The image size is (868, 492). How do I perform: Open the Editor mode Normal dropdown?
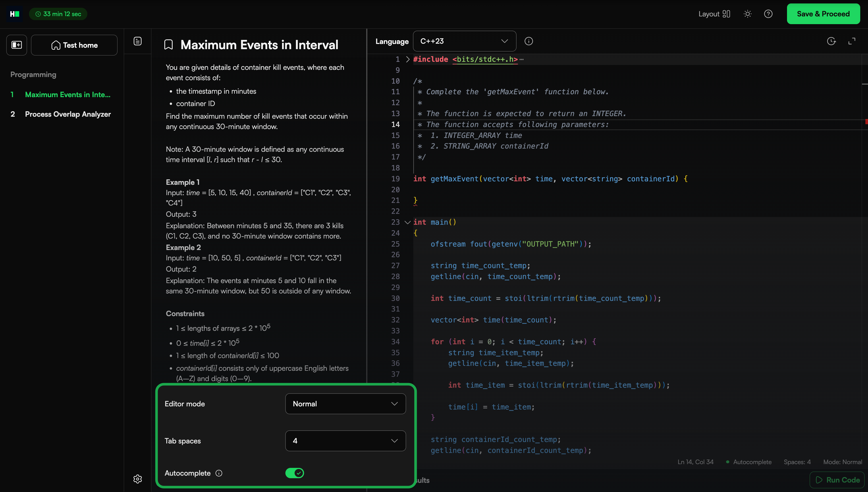click(345, 404)
